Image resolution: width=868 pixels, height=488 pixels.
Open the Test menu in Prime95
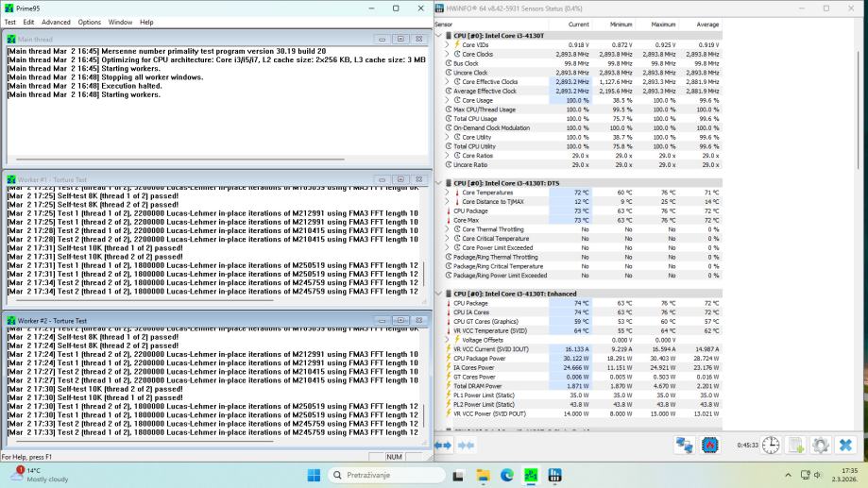click(10, 22)
